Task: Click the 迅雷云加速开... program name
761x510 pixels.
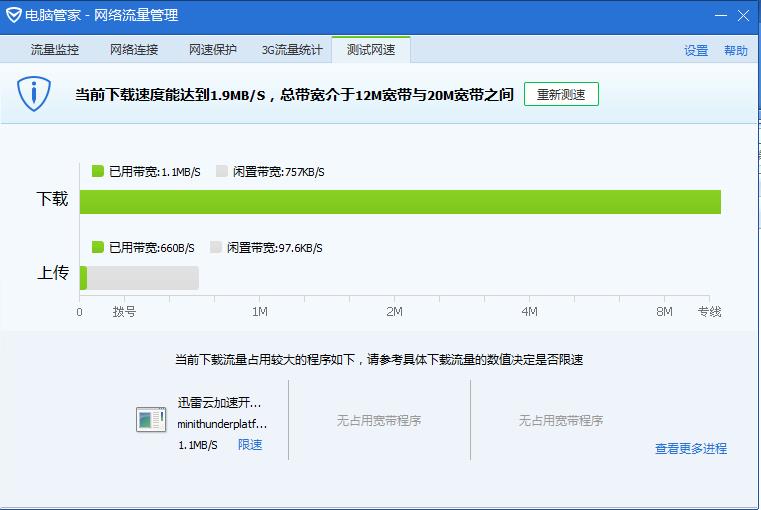Action: coord(219,402)
